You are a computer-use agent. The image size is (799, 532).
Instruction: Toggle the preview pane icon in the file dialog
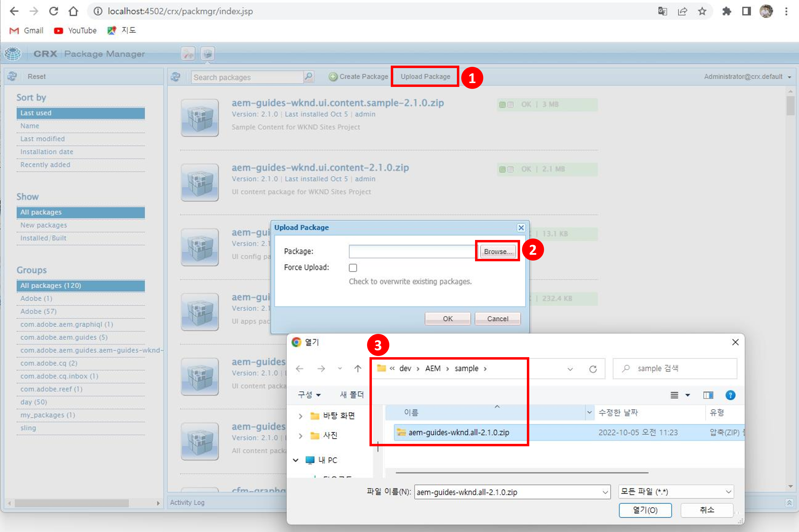(x=708, y=395)
